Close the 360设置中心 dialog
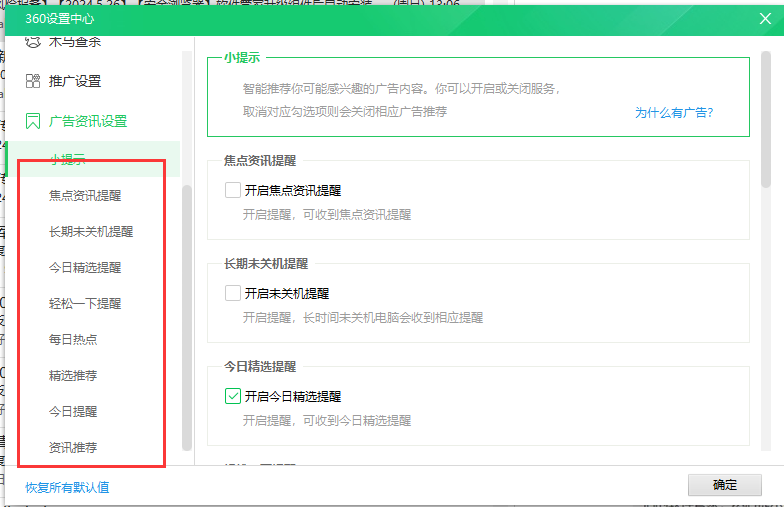Viewport: 784px width, 507px height. click(x=765, y=19)
